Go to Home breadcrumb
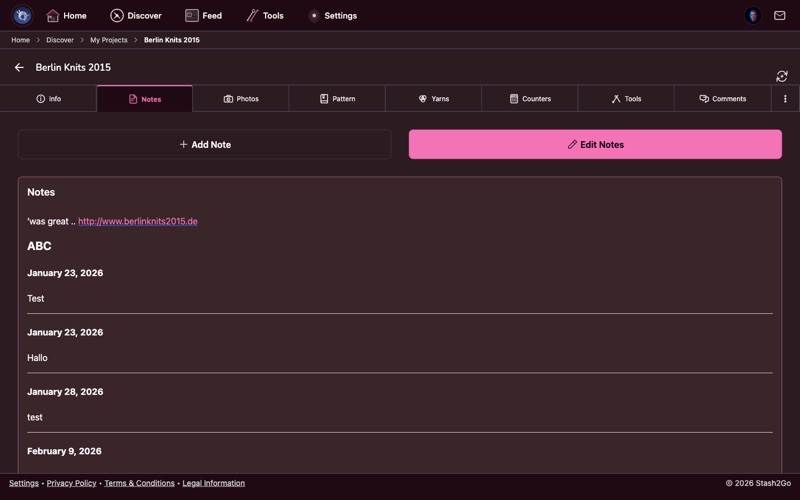800x500 pixels. pyautogui.click(x=20, y=40)
